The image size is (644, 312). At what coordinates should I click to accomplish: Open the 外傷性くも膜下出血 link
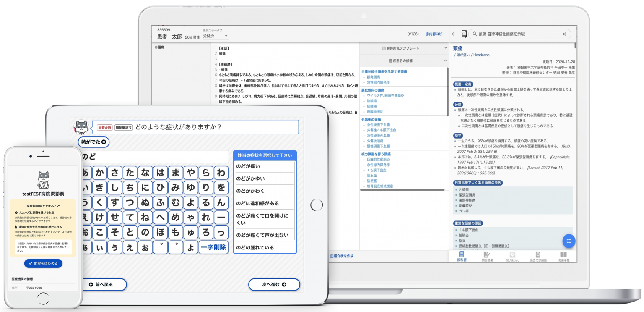(382, 130)
